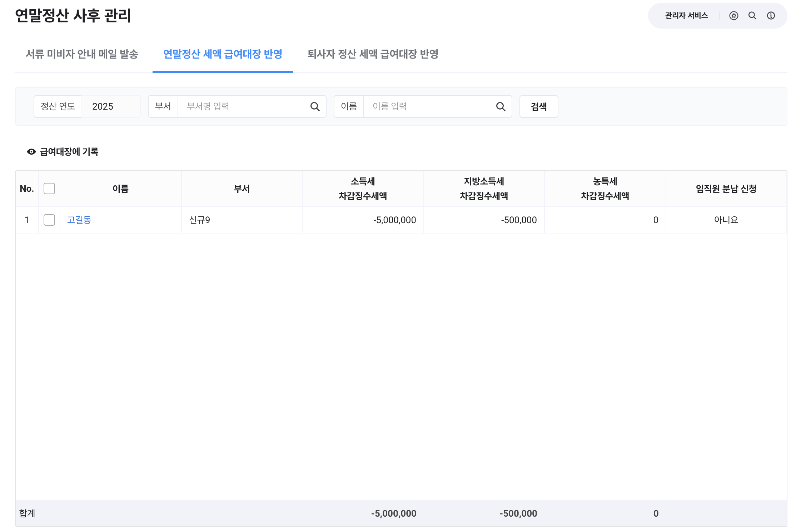This screenshot has width=801, height=532.
Task: Click the 소득세 차감징수세액 column header
Action: click(363, 189)
